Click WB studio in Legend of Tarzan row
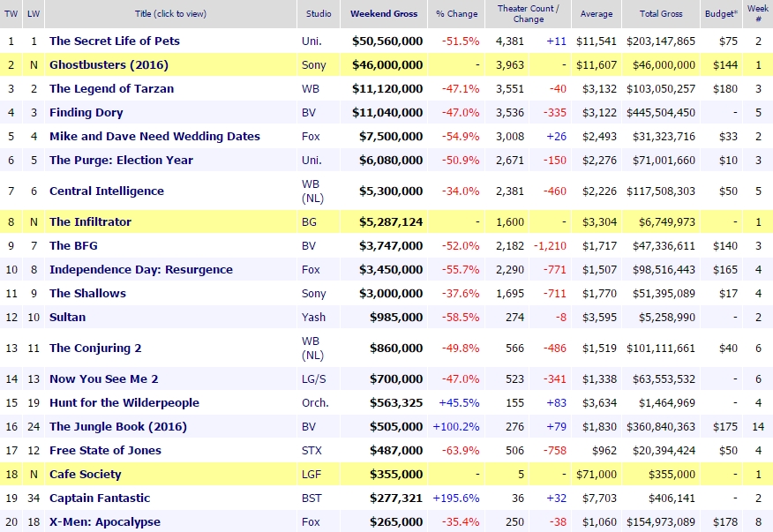The width and height of the screenshot is (773, 532). click(311, 89)
